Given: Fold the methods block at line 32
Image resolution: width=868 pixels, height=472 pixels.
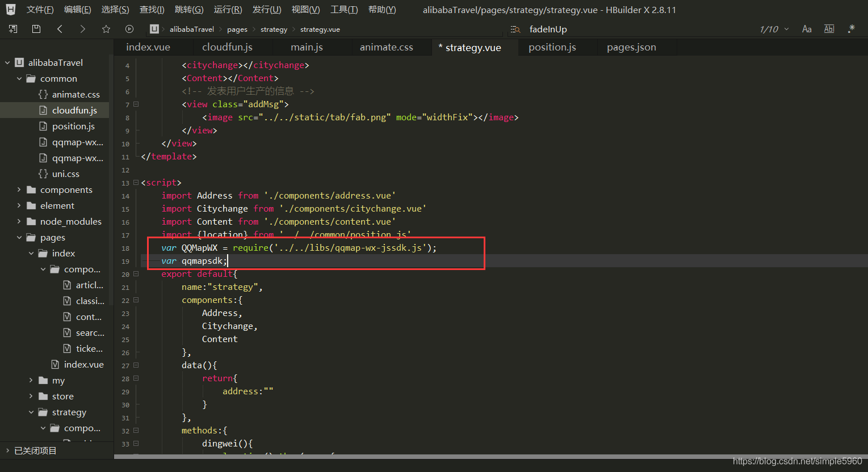Looking at the screenshot, I should click(136, 431).
